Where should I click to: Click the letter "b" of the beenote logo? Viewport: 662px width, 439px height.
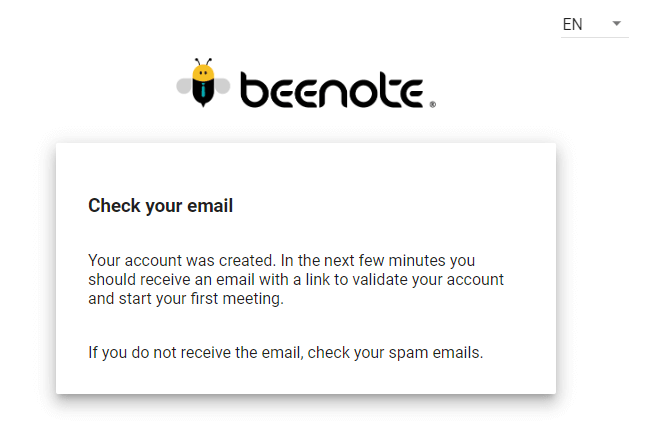pos(254,89)
